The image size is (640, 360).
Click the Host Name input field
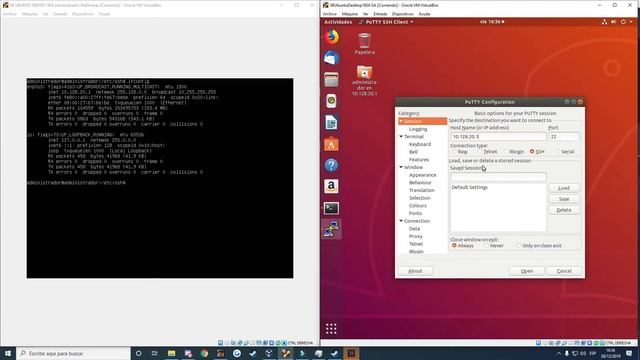click(498, 137)
